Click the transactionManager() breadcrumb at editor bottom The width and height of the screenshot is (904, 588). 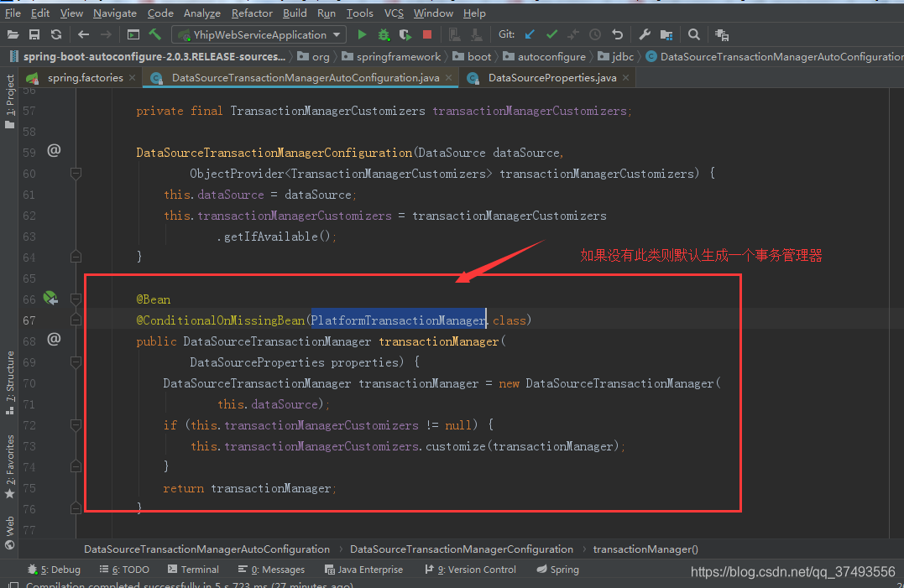pos(645,549)
